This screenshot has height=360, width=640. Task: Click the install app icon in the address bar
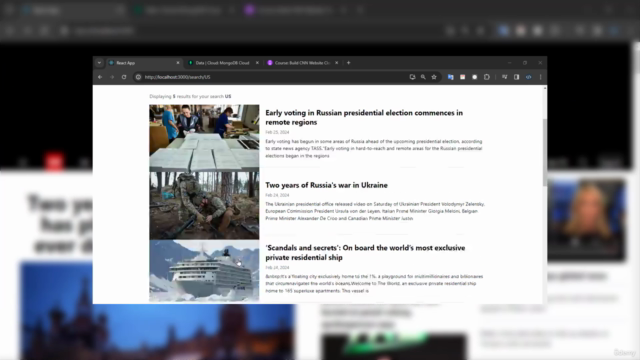pos(412,77)
